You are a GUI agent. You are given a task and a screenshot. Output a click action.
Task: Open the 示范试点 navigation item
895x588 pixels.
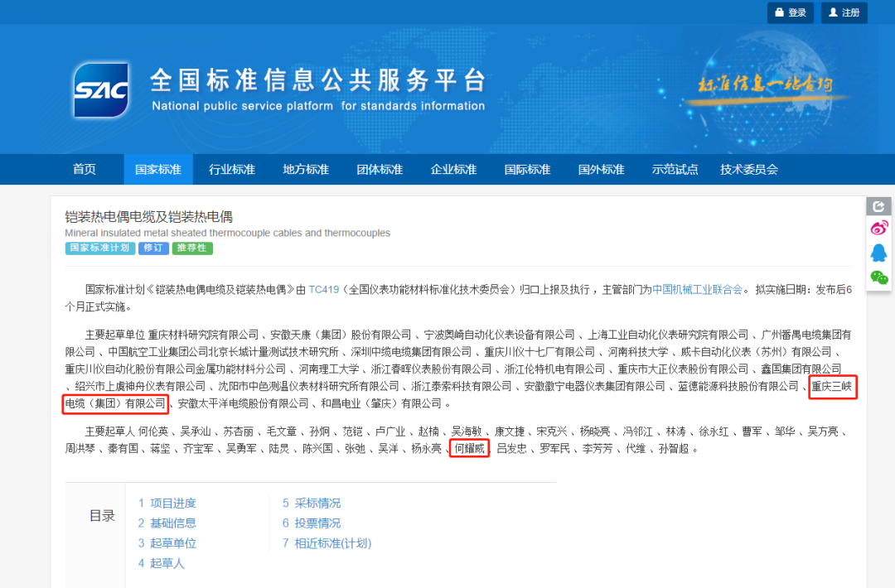click(x=675, y=170)
